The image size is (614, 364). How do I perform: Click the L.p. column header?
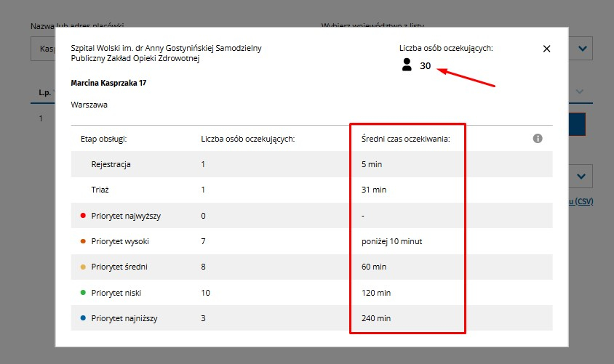click(x=45, y=93)
